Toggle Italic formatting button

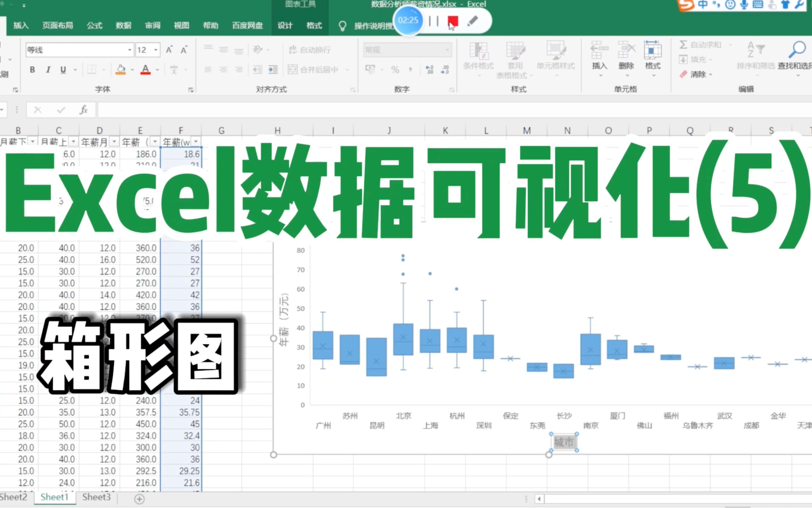click(48, 70)
